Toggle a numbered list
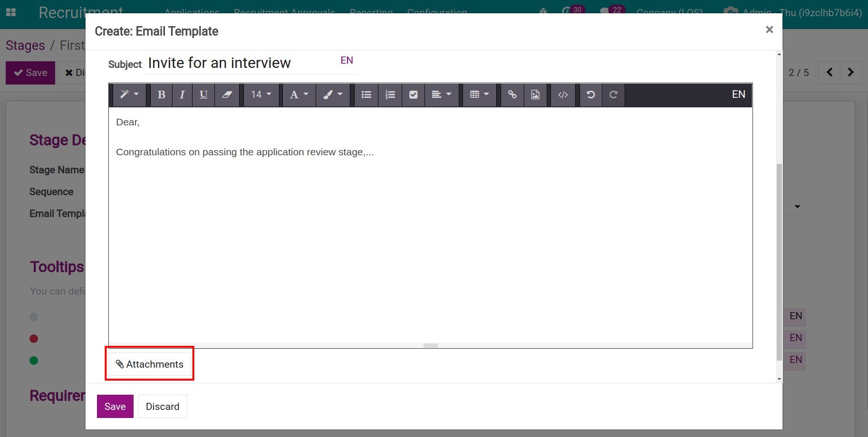Screen dimensions: 868x437 [390, 95]
